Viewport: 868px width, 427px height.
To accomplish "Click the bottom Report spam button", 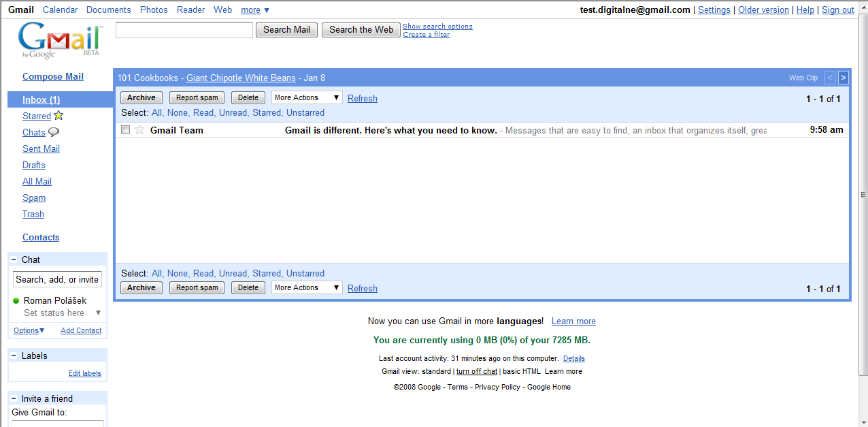I will [x=197, y=287].
